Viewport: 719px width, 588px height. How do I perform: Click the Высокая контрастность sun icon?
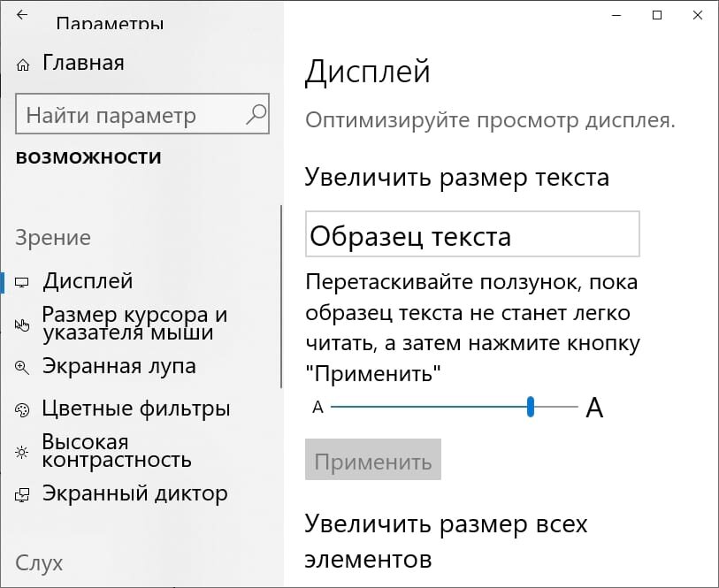(21, 453)
